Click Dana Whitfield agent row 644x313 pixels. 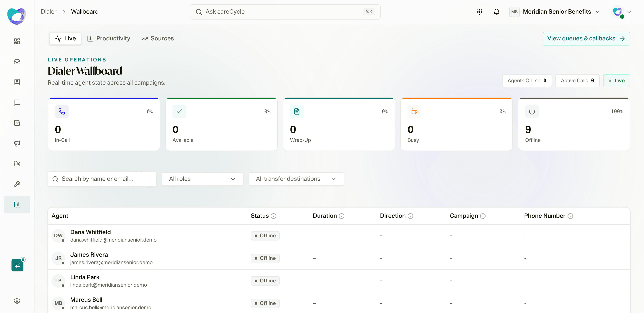(339, 236)
